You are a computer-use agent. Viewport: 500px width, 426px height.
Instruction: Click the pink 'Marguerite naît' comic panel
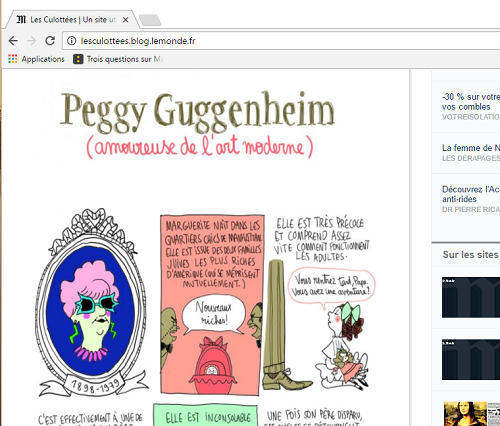(212, 305)
